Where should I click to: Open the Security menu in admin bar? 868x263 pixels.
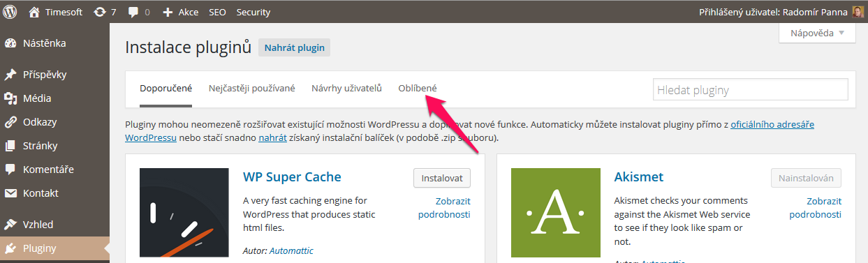253,12
